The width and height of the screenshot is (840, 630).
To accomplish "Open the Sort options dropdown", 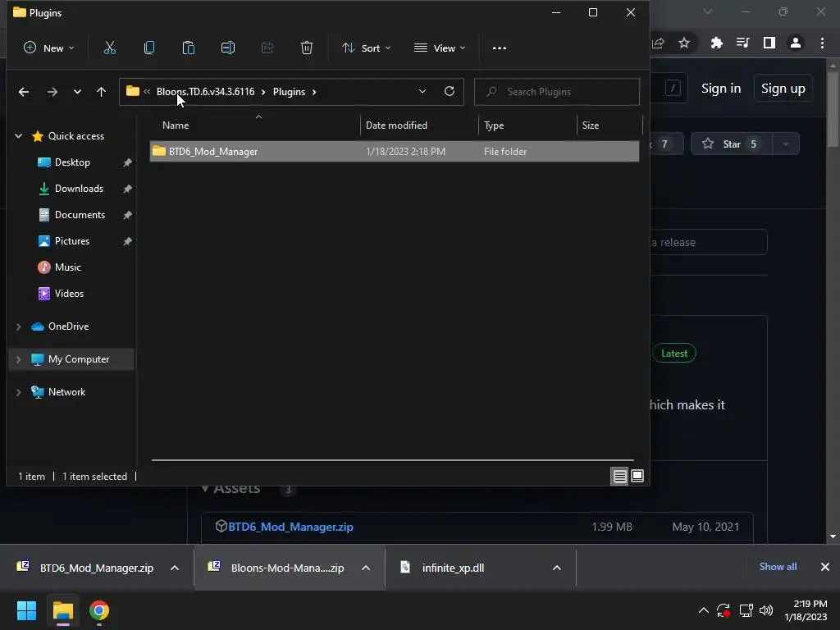I will [x=367, y=48].
